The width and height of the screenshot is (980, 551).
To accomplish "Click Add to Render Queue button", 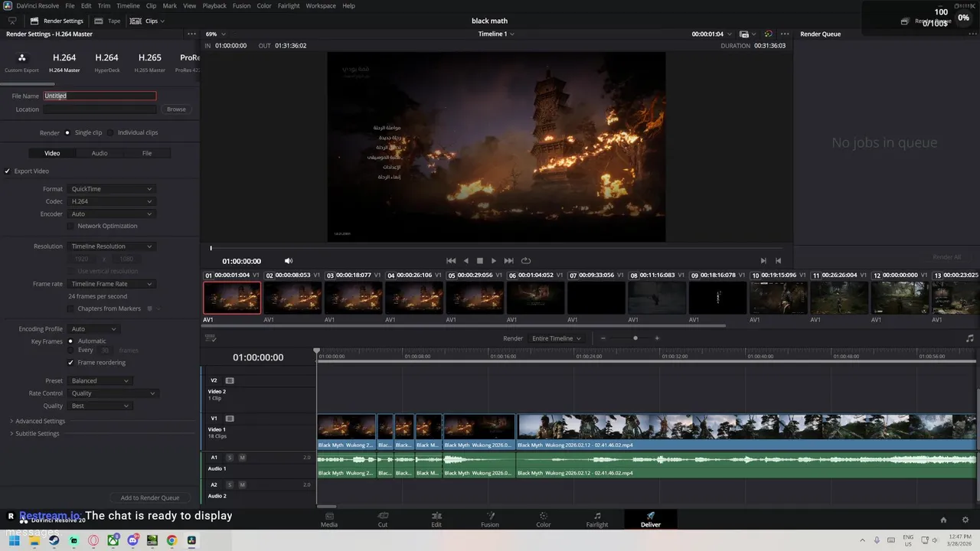I will (150, 498).
